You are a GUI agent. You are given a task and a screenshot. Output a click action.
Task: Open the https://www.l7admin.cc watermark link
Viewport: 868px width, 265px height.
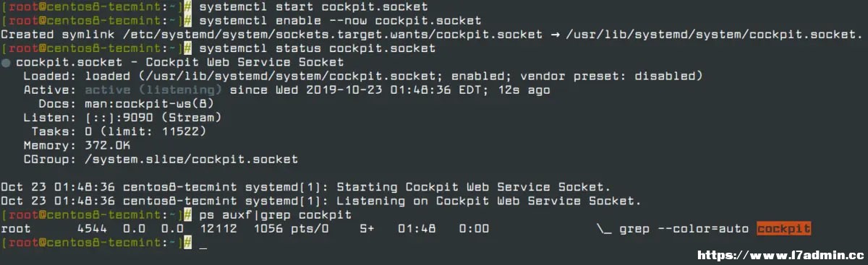(x=779, y=255)
